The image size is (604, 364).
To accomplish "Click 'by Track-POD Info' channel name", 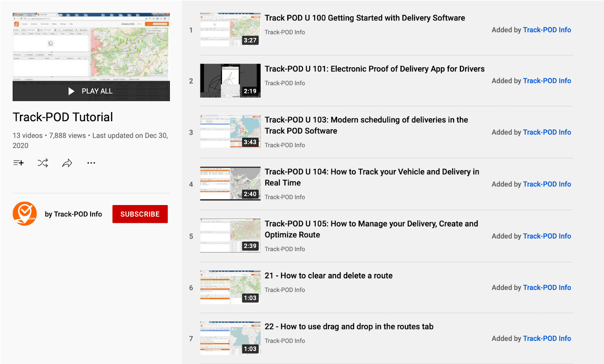I will [73, 214].
